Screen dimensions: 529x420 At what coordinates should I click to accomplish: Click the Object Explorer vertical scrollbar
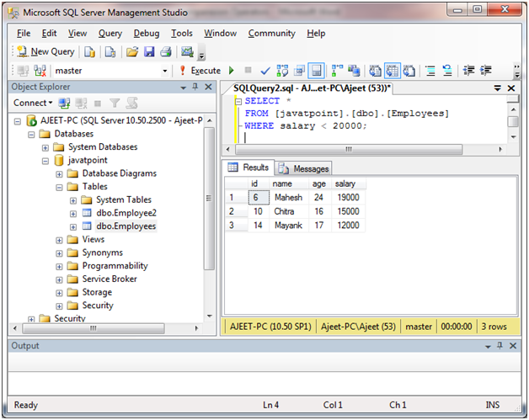[209, 198]
